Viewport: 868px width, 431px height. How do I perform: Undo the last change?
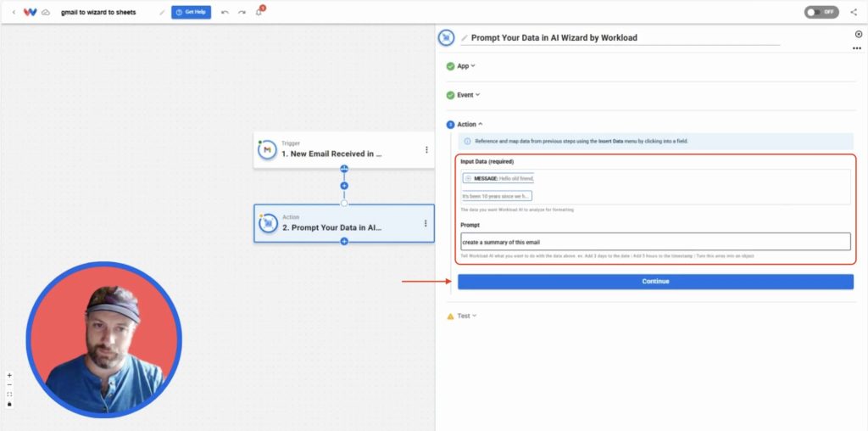pyautogui.click(x=225, y=12)
